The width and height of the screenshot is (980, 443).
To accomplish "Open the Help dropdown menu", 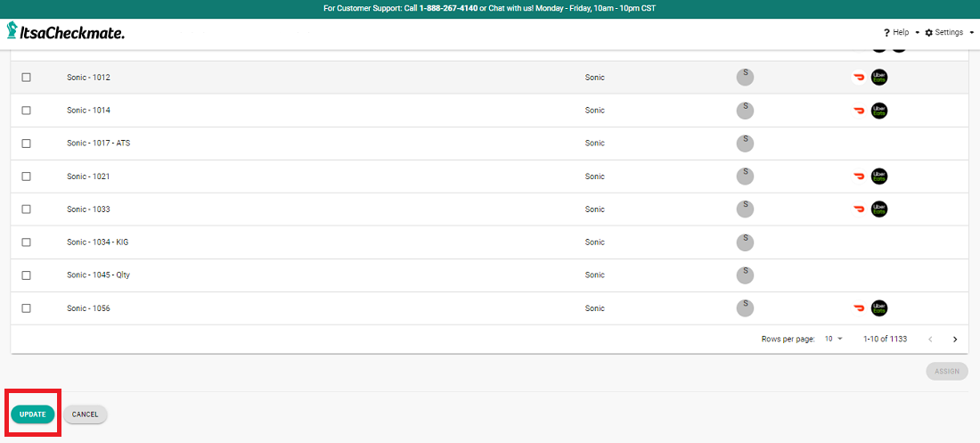I will 901,32.
